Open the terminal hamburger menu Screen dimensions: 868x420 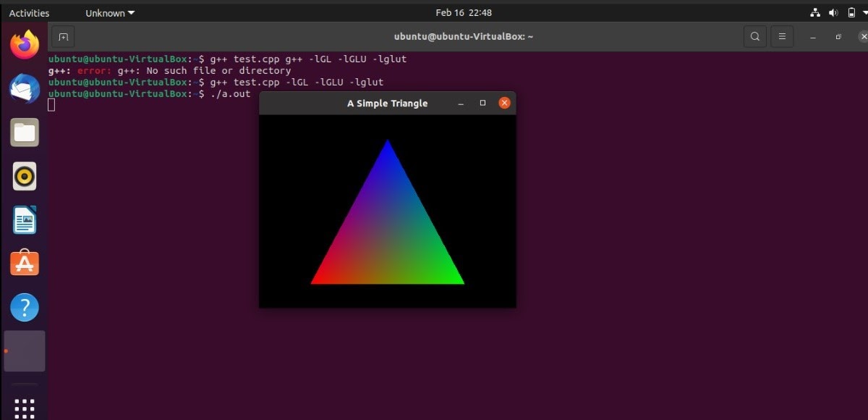point(782,36)
